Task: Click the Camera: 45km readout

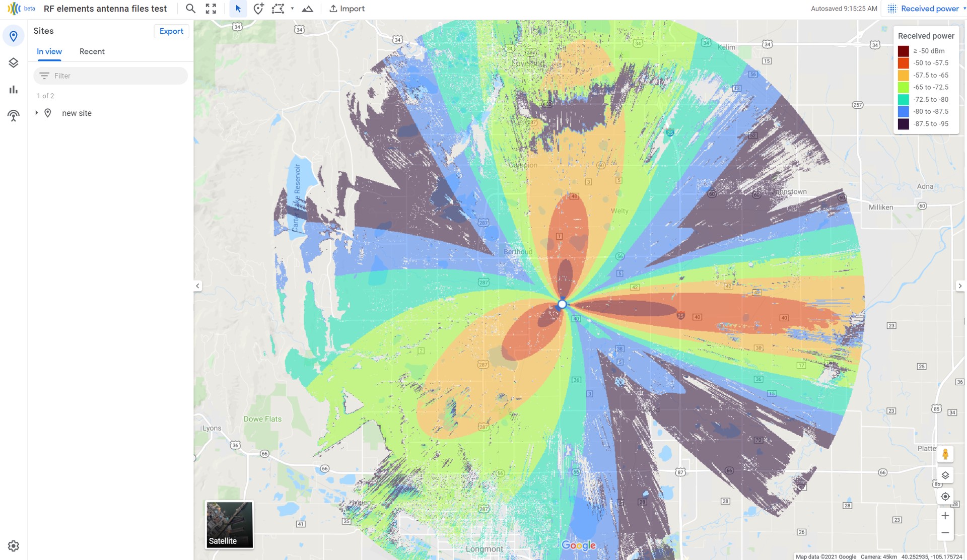Action: (879, 556)
